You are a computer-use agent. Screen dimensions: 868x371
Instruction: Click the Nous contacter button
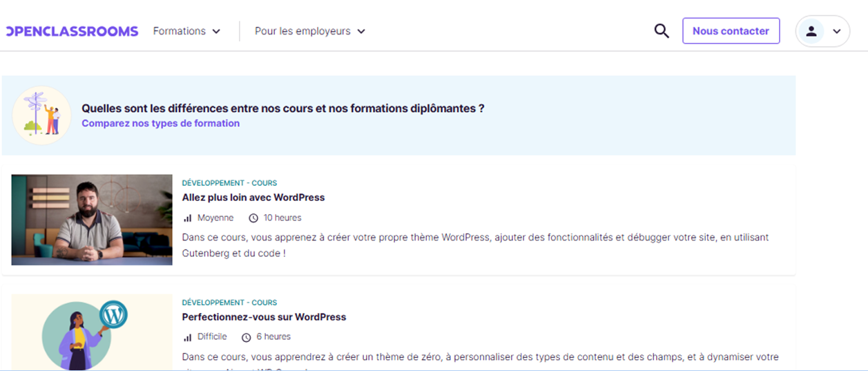(731, 31)
